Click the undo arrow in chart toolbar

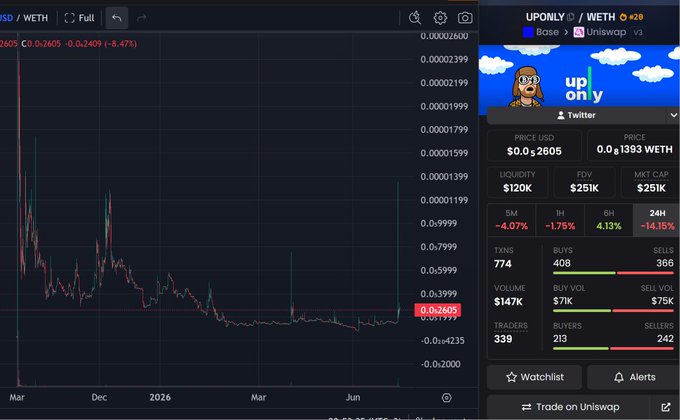(117, 18)
